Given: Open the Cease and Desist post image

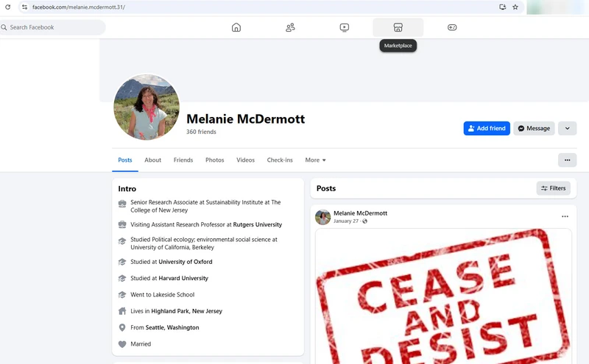Looking at the screenshot, I should pos(443,296).
